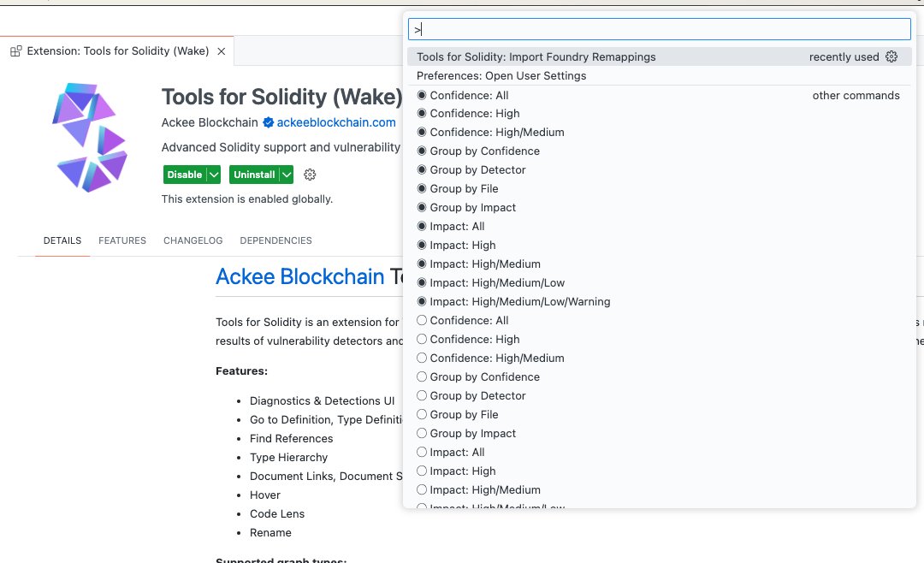
Task: Click the 'Hover' feature item
Action: (x=265, y=495)
